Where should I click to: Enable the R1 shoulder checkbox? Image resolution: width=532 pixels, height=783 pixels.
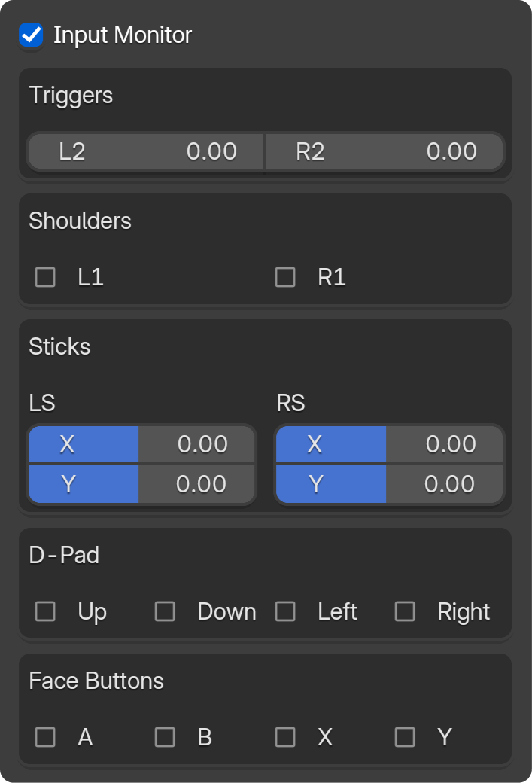[x=285, y=277]
